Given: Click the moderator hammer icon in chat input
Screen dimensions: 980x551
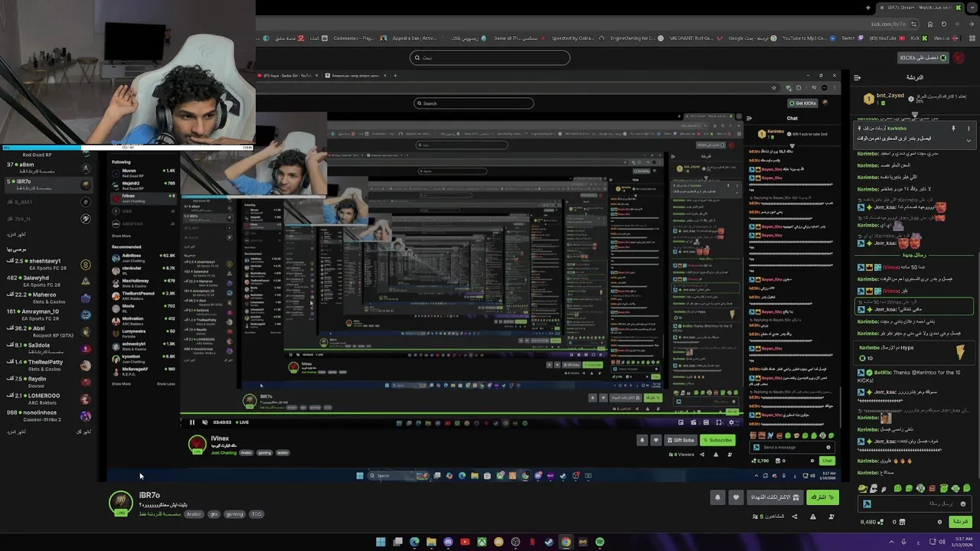Looking at the screenshot, I should (867, 504).
